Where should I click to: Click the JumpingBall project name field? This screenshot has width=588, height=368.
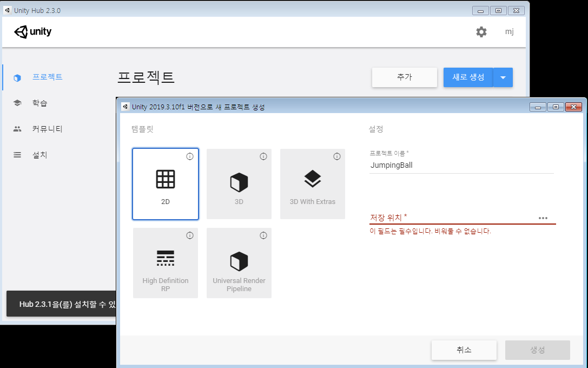click(461, 166)
